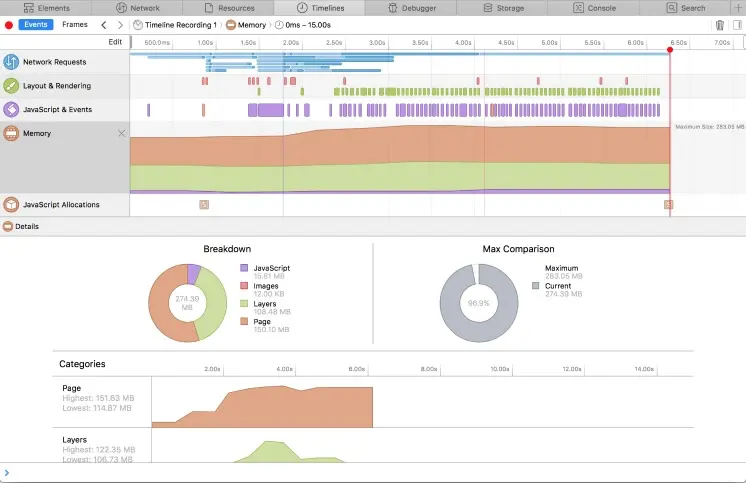The height and width of the screenshot is (483, 746).
Task: Switch to Events view mode
Action: point(36,25)
